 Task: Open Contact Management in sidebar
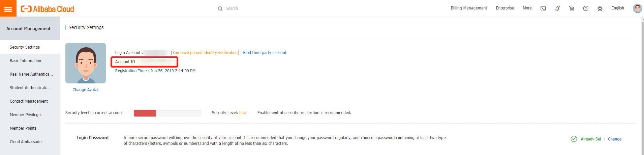(x=29, y=101)
